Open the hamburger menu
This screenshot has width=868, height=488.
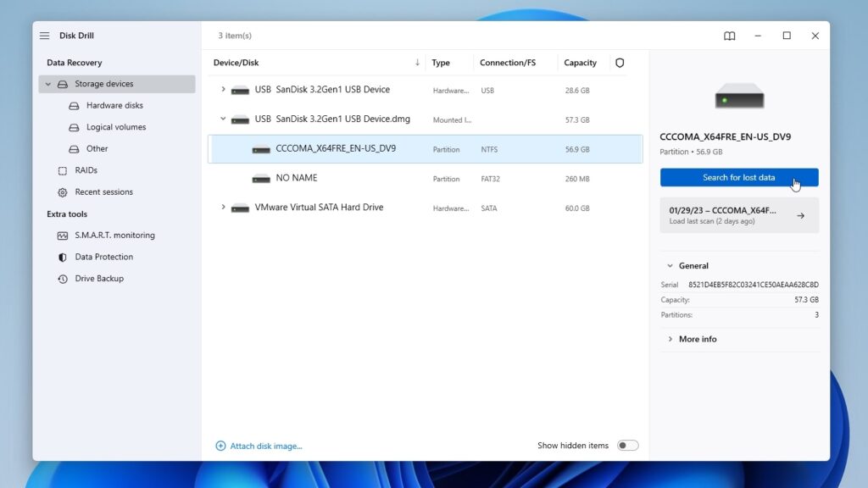click(x=43, y=36)
